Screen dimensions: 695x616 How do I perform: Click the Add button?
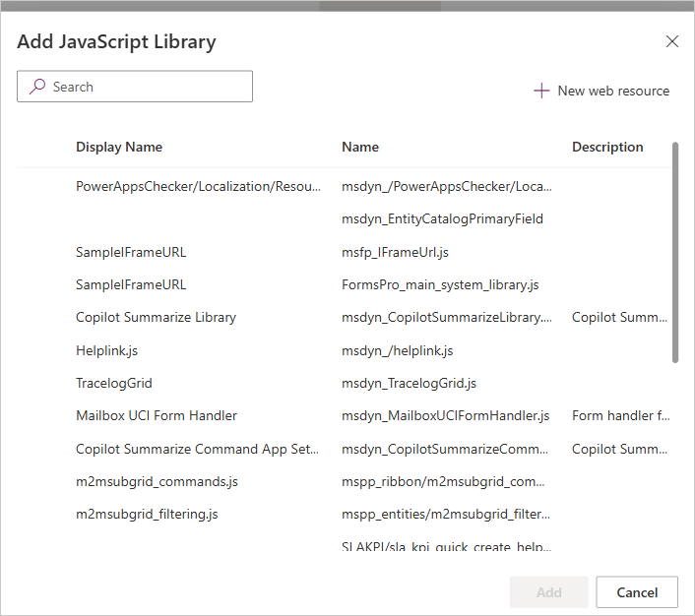point(548,592)
